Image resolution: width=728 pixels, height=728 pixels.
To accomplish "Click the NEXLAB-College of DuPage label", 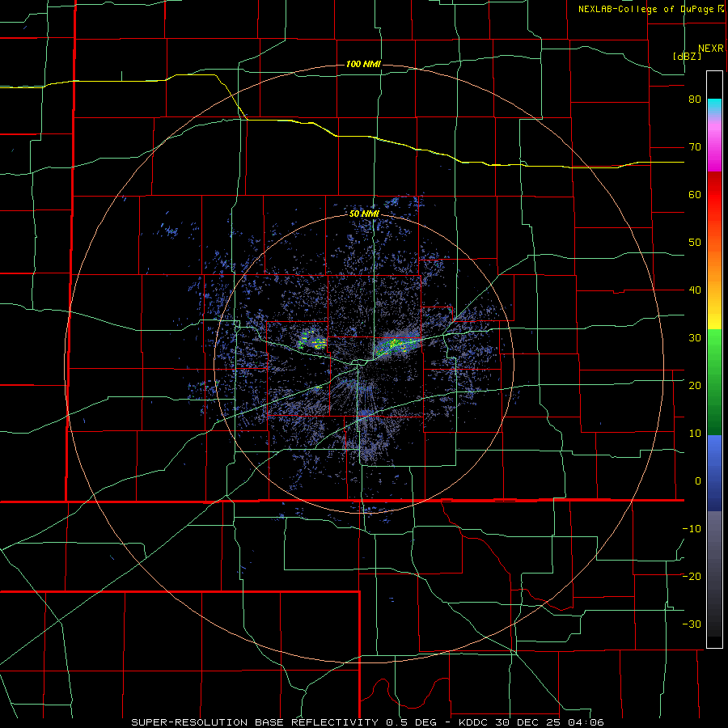I will (x=648, y=9).
